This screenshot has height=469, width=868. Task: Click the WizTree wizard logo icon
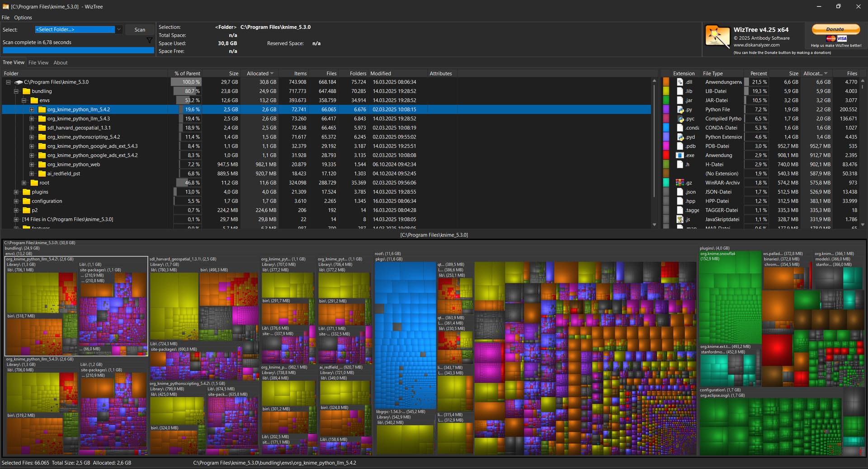click(x=717, y=37)
